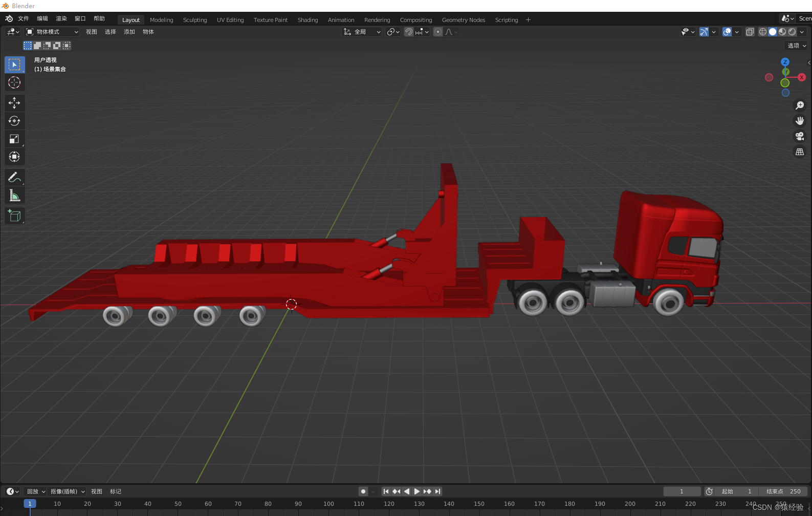Activate the 3D Cursor tool
Screen dimensions: 812x516
[14, 82]
